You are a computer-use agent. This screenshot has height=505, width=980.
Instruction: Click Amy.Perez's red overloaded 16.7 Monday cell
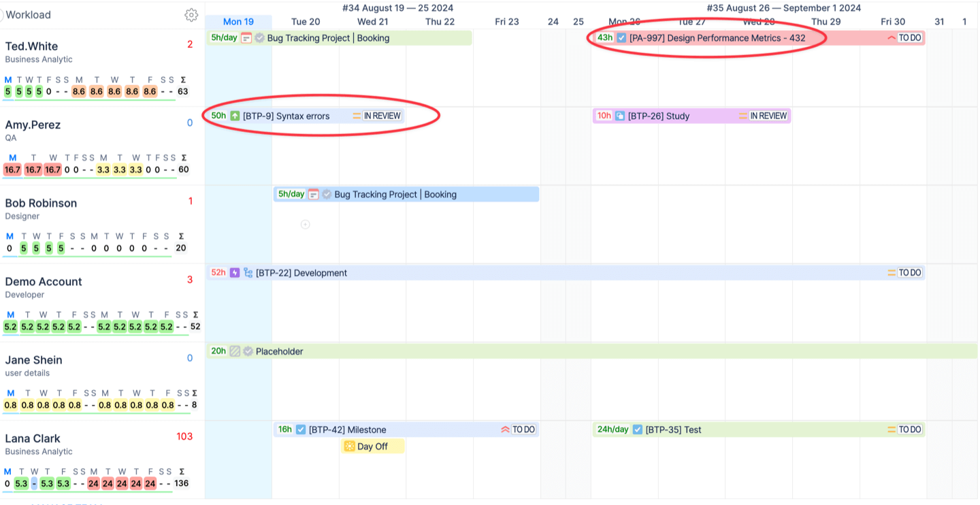click(12, 169)
